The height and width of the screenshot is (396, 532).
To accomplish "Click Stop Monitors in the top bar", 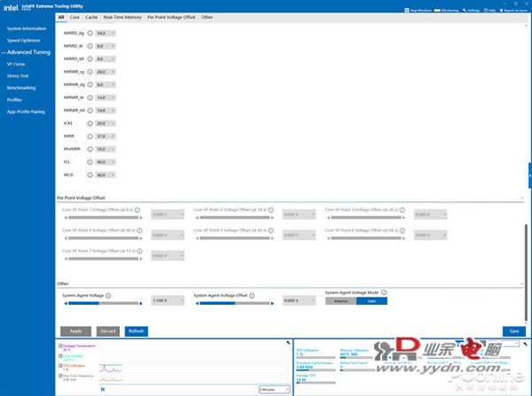I will [418, 11].
